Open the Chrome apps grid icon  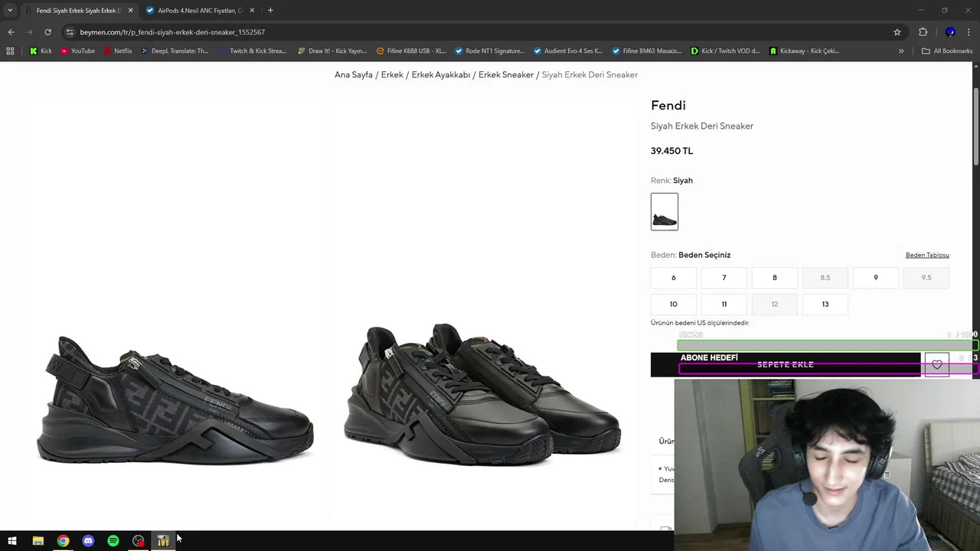click(10, 51)
